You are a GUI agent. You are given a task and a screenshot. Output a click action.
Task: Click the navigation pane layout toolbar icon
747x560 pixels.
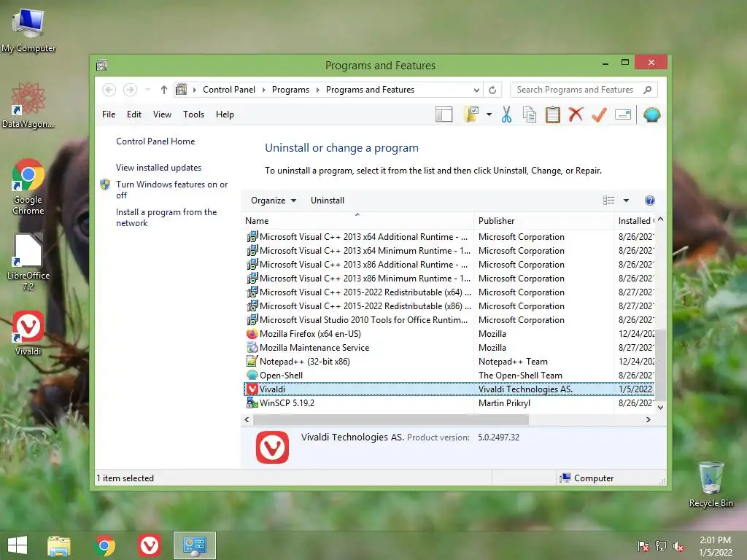coord(444,114)
